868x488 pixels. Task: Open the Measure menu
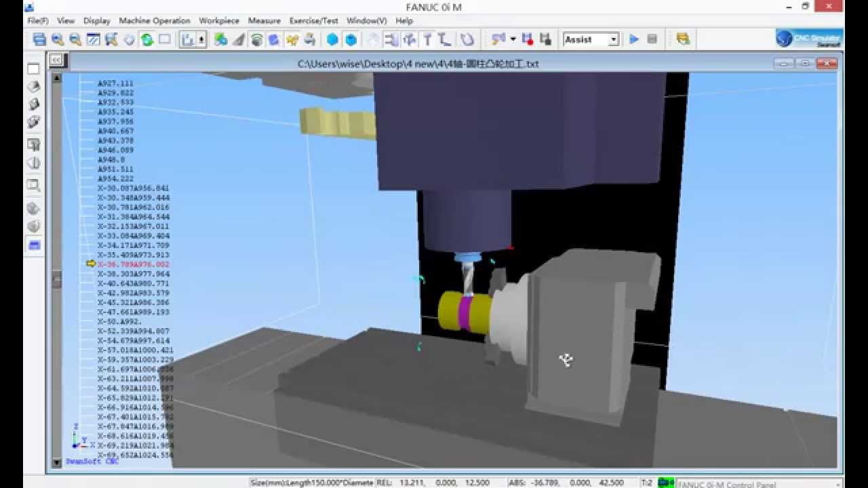264,21
